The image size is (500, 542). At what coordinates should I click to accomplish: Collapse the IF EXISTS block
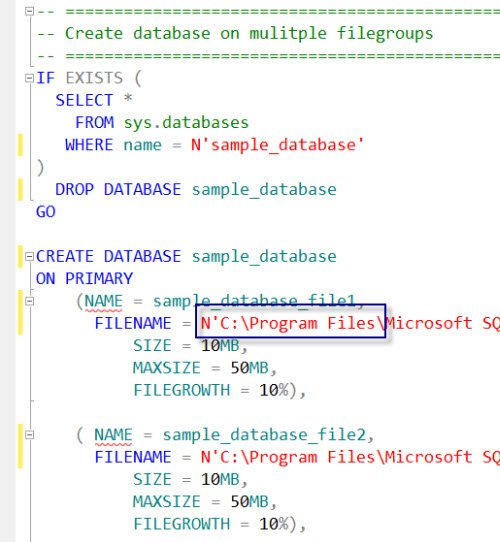coord(29,78)
